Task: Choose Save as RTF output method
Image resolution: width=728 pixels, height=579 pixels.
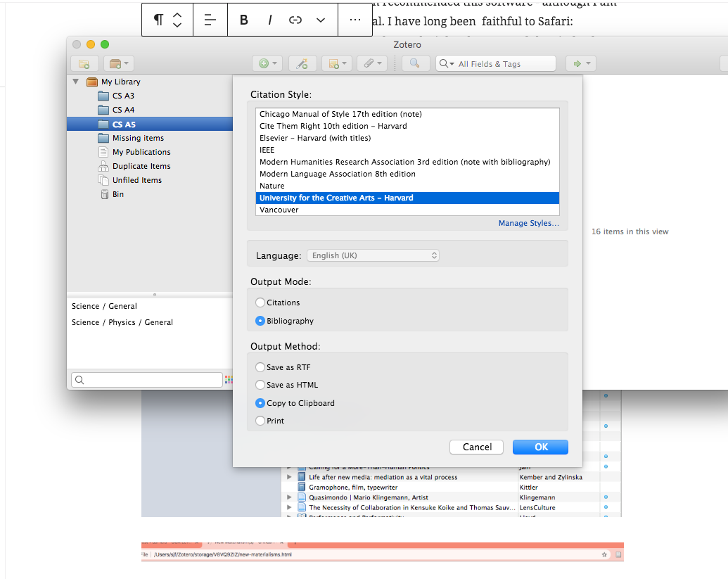Action: pos(260,367)
